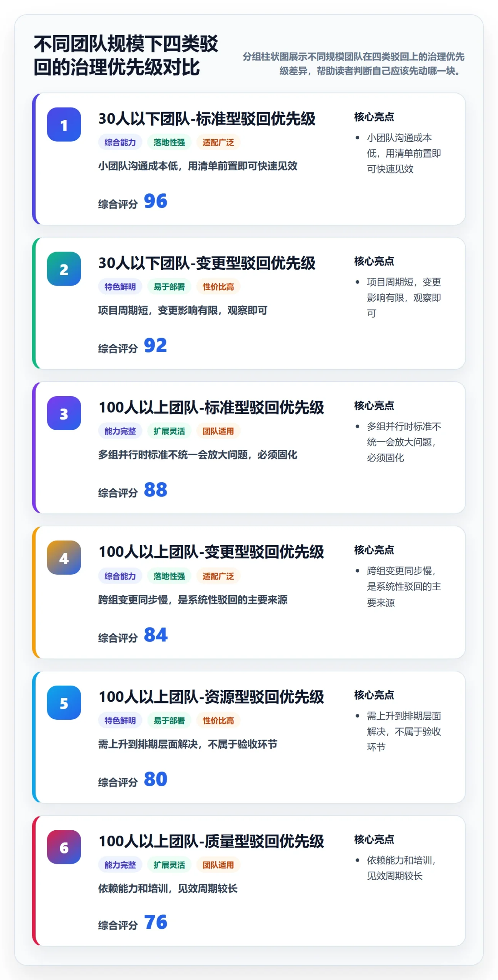Screen dimensions: 498x980
Task: Click the score value 96
Action: [x=156, y=201]
